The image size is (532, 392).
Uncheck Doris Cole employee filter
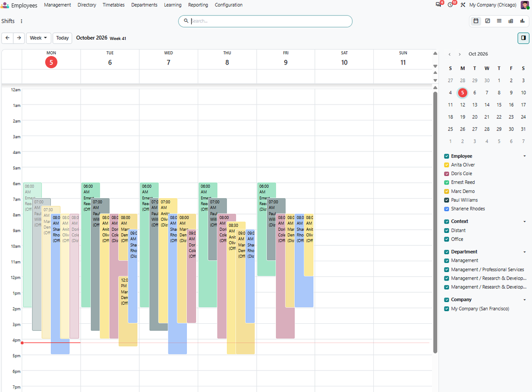[446, 174]
